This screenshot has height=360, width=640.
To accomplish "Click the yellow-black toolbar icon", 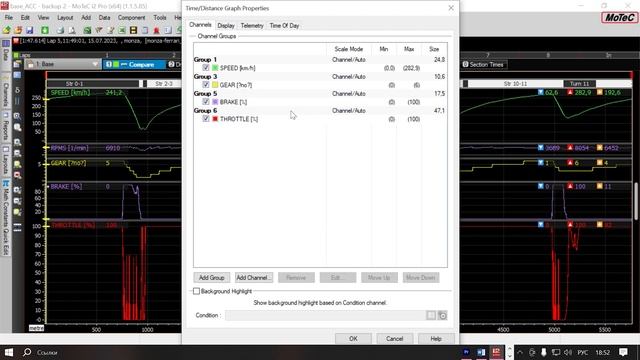I will (133, 30).
